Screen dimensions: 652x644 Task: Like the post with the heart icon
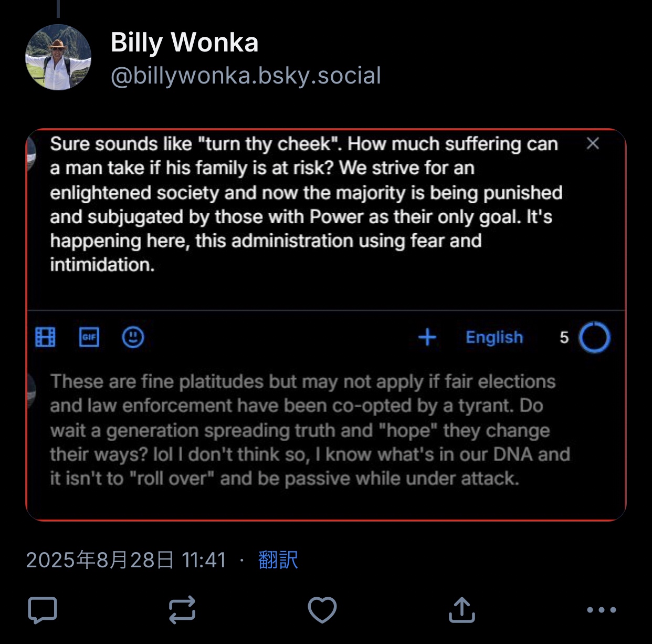point(322,610)
